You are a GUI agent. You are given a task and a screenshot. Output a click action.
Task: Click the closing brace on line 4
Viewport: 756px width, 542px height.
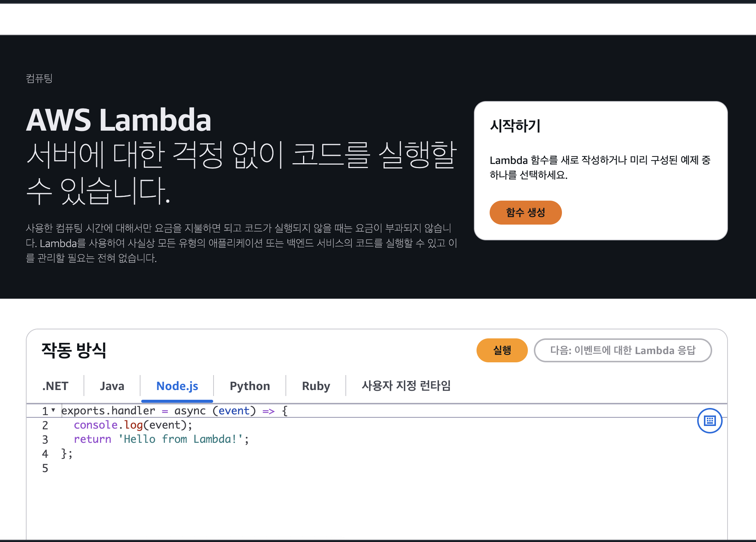click(x=67, y=454)
